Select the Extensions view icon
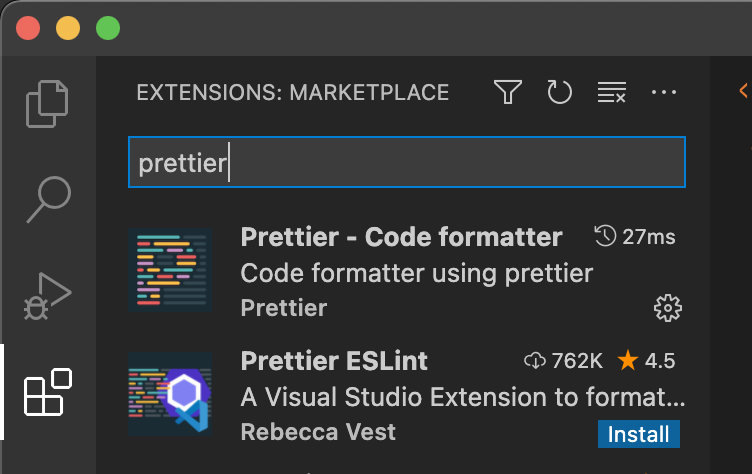Screen dimensions: 752x474 click(47, 391)
